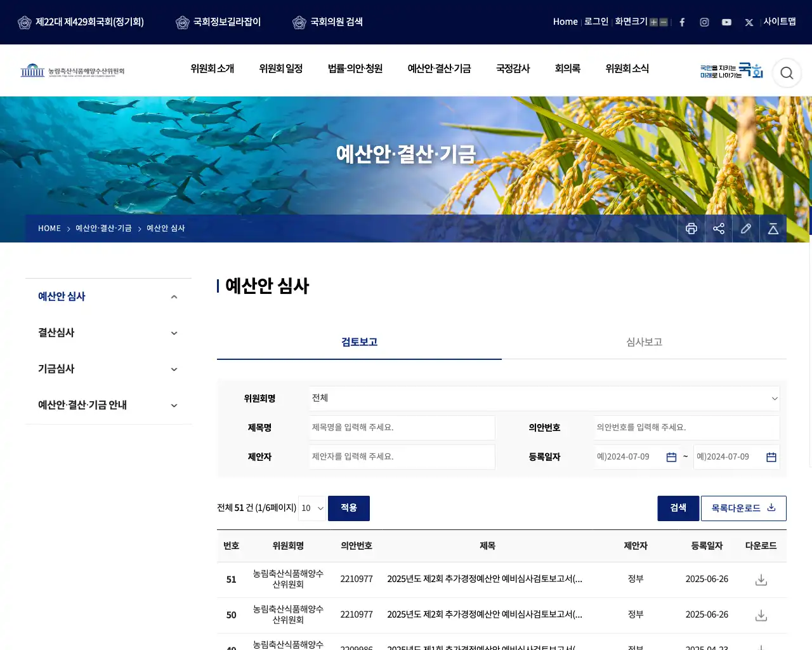Focus the 제안자 input field

click(402, 457)
